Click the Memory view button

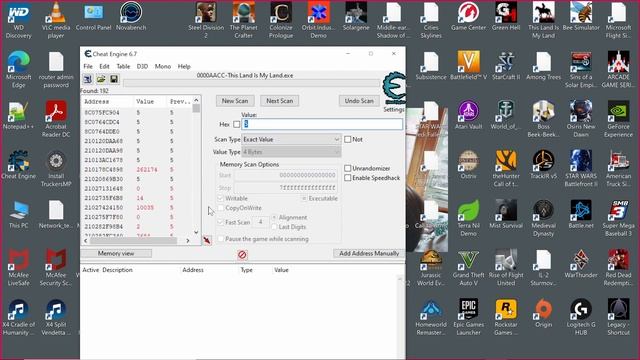(116, 253)
